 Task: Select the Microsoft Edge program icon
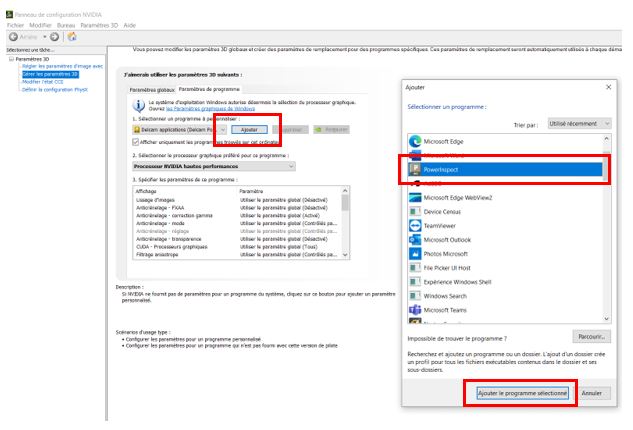pos(416,142)
